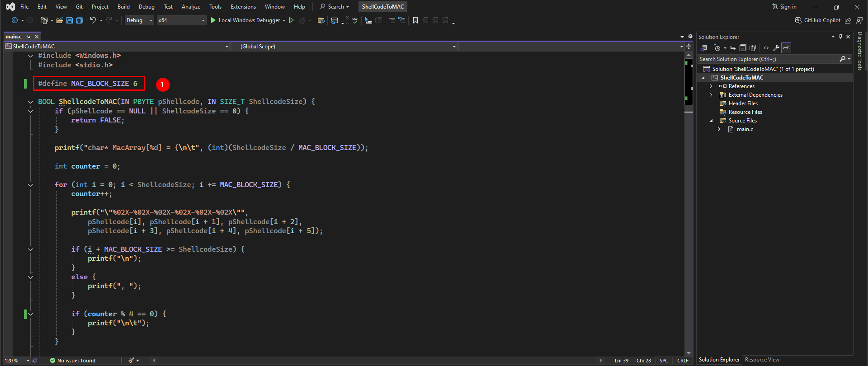Click the editor vertical scrollbar down arrow
The image size is (868, 366).
click(689, 353)
